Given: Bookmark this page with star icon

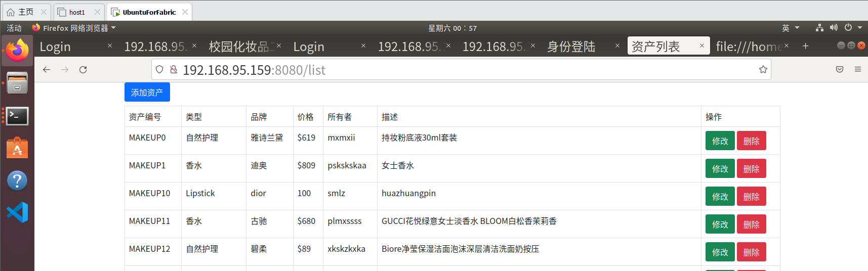Looking at the screenshot, I should pyautogui.click(x=763, y=70).
